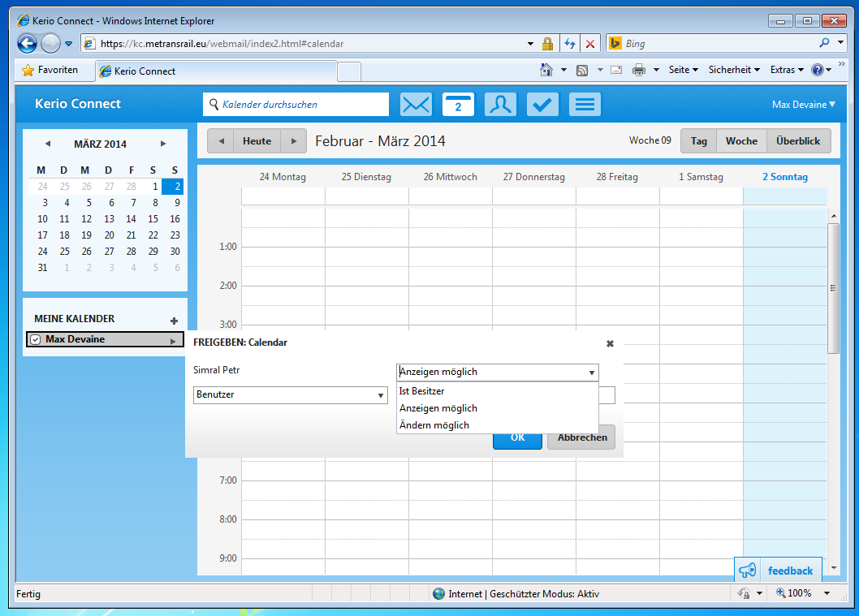Screen dimensions: 859x616
Task: Open the address bar history dropdown
Action: coord(530,44)
